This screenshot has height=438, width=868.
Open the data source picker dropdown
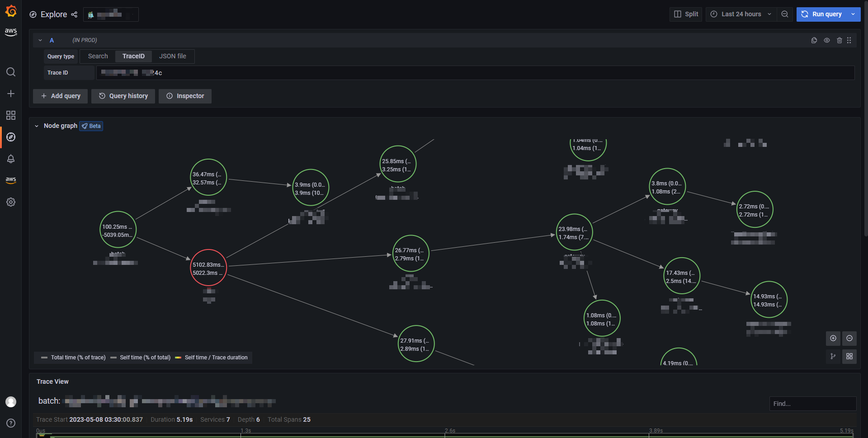pos(111,14)
